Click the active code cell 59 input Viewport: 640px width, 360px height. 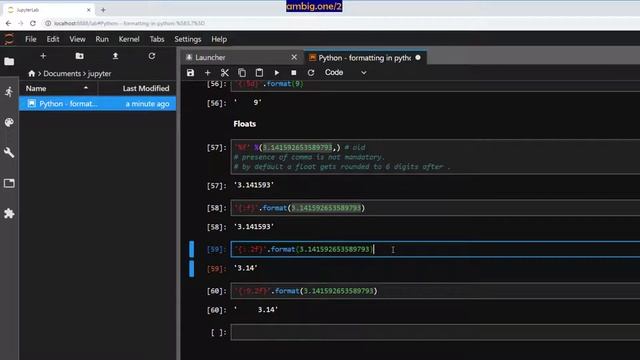click(435, 249)
